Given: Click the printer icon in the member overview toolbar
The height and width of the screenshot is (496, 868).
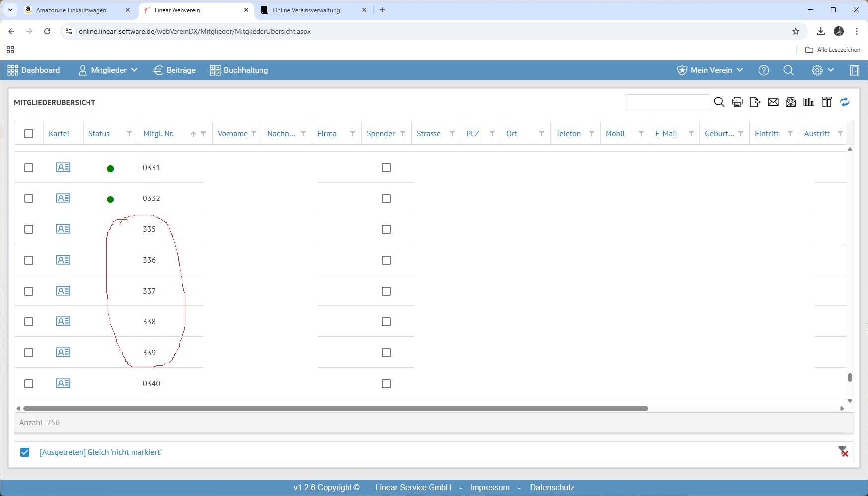Looking at the screenshot, I should click(x=737, y=102).
